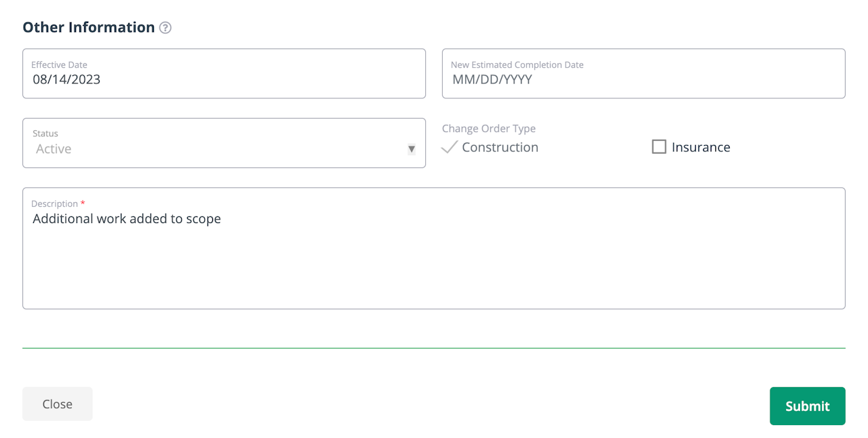Focus the Effective Date input
868x438 pixels.
[224, 79]
